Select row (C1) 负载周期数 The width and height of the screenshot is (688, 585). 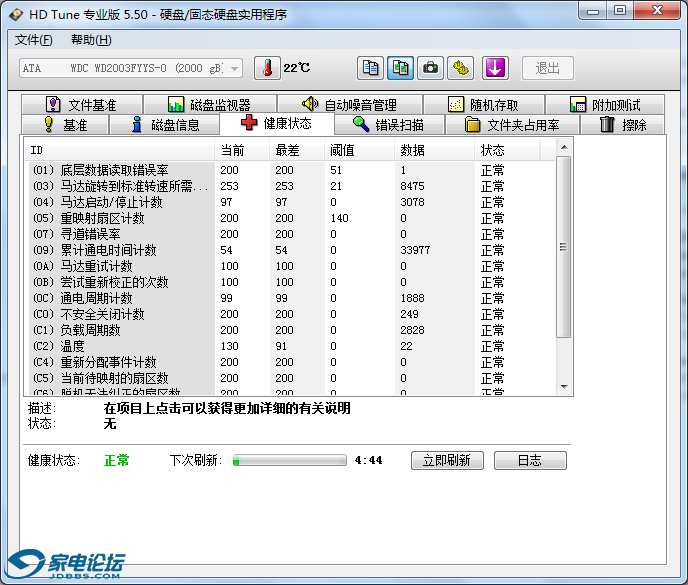tap(292, 330)
